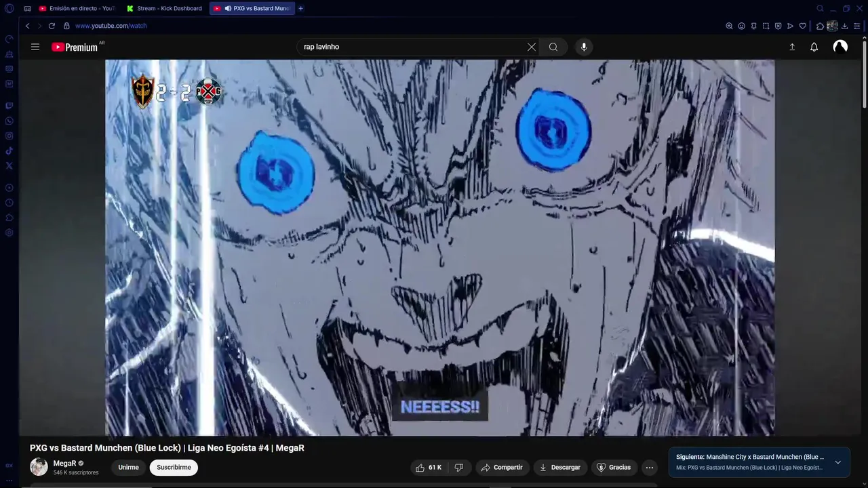Open the sidebar three-dots setup menu
This screenshot has height=488, width=868.
pos(9,480)
